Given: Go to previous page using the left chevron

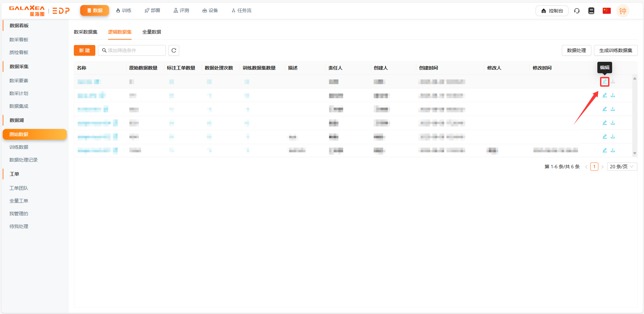Looking at the screenshot, I should (x=586, y=167).
